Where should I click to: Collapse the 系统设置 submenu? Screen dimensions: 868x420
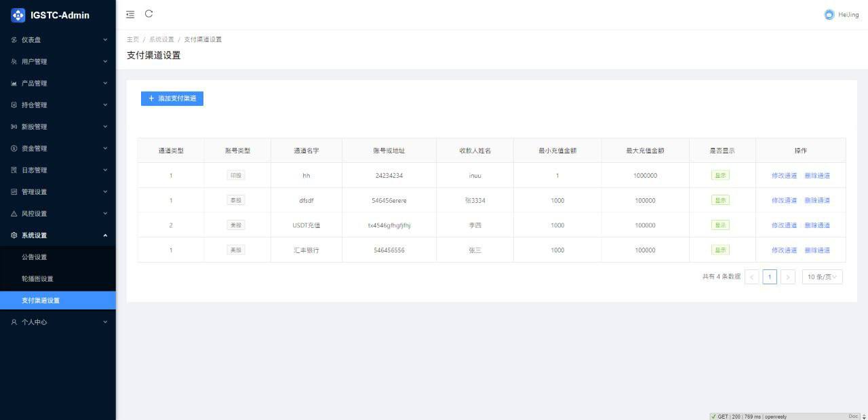(x=105, y=235)
